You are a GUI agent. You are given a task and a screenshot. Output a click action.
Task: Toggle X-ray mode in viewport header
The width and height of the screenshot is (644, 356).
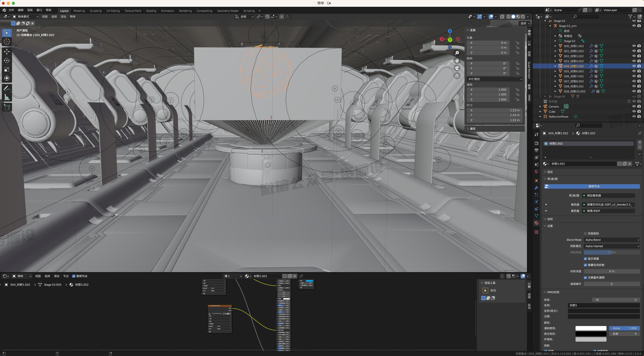(502, 17)
